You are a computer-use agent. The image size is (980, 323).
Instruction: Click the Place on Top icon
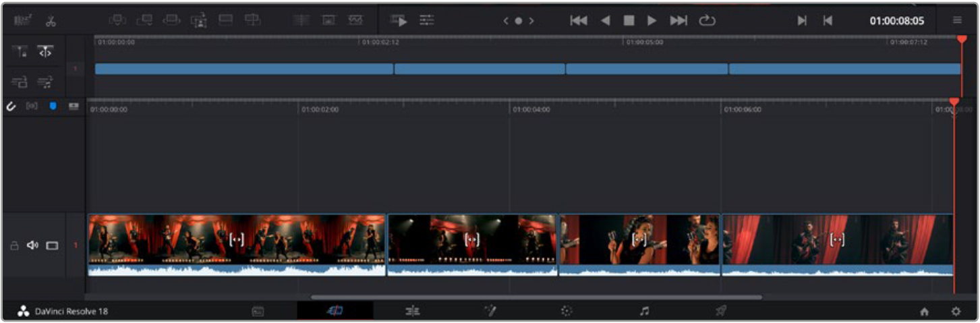click(x=225, y=20)
